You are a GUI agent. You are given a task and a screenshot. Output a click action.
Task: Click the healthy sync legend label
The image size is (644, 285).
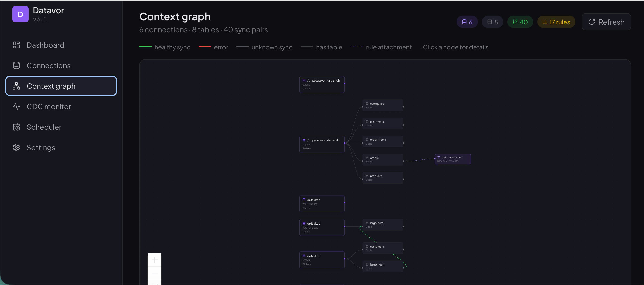(x=172, y=47)
